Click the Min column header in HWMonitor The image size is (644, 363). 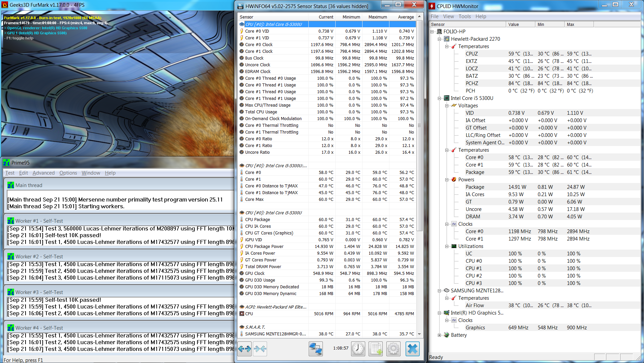(550, 25)
